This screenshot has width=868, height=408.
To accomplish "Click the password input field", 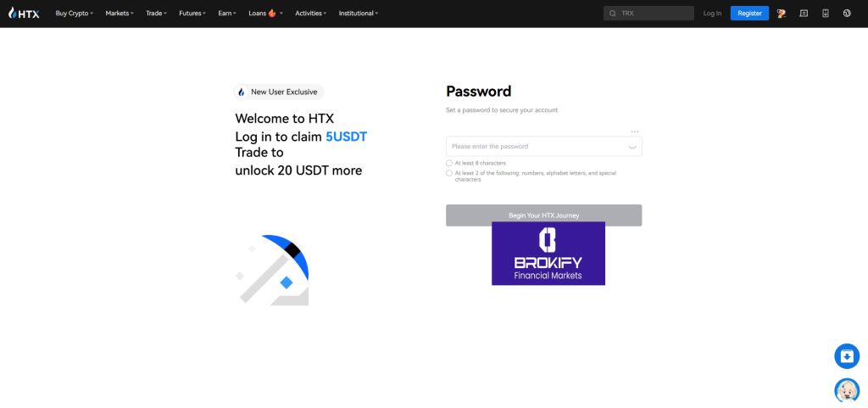I will 536,147.
